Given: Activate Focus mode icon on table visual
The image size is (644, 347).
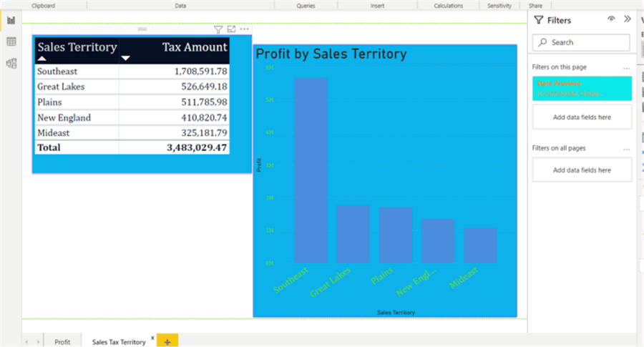Looking at the screenshot, I should coord(231,29).
